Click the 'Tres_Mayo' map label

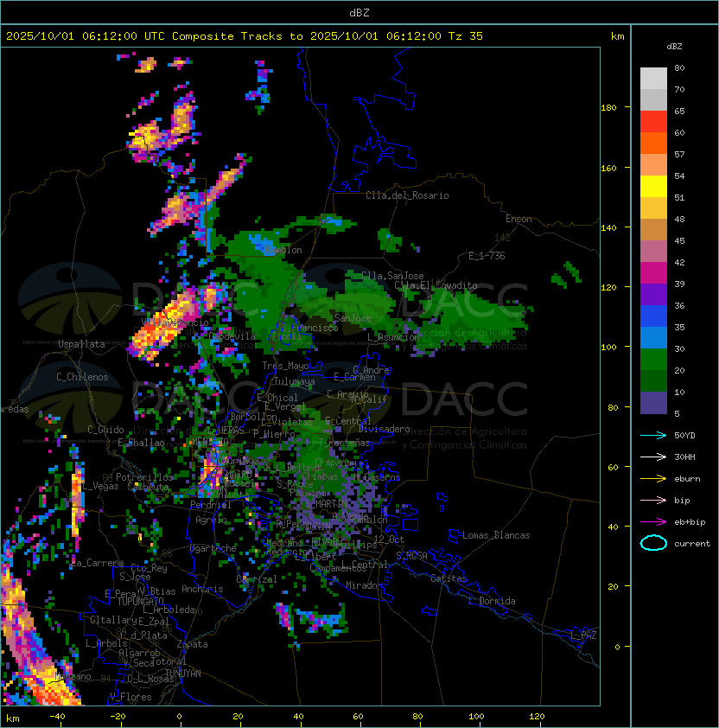point(285,366)
